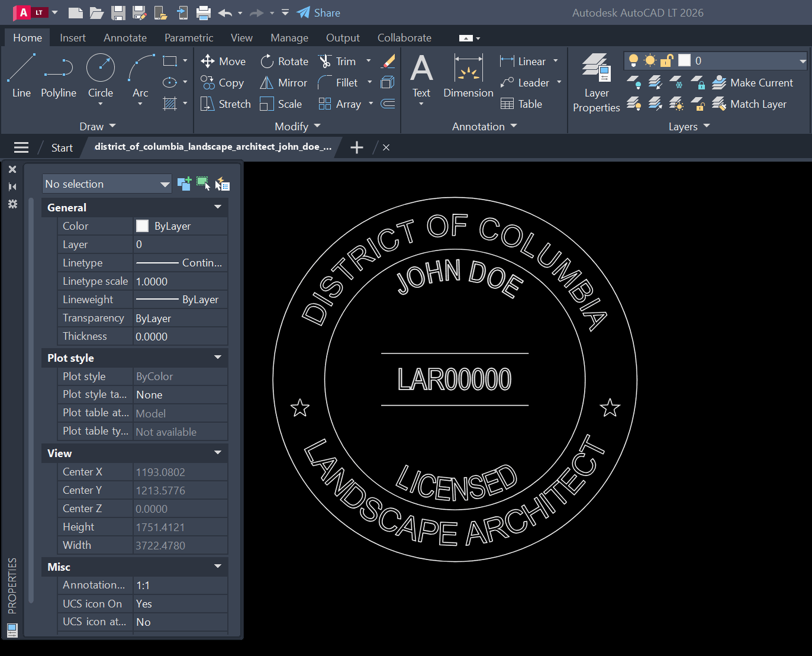Expand the Modify panel dropdown
This screenshot has width=812, height=656.
tap(297, 126)
